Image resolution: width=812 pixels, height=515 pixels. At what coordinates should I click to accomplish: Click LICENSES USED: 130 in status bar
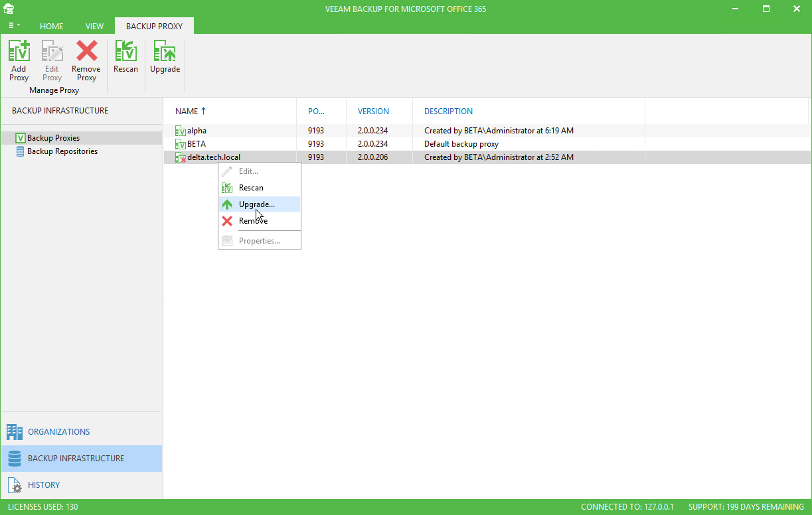[x=43, y=507]
